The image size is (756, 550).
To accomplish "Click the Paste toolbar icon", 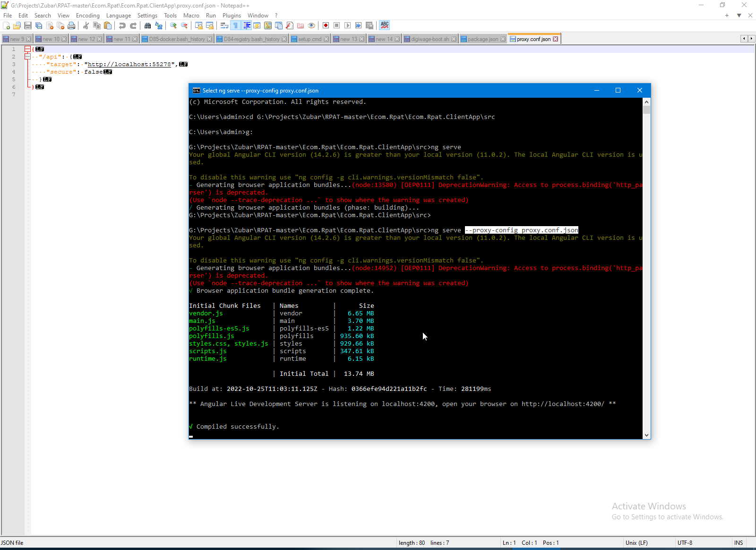I will pyautogui.click(x=108, y=25).
